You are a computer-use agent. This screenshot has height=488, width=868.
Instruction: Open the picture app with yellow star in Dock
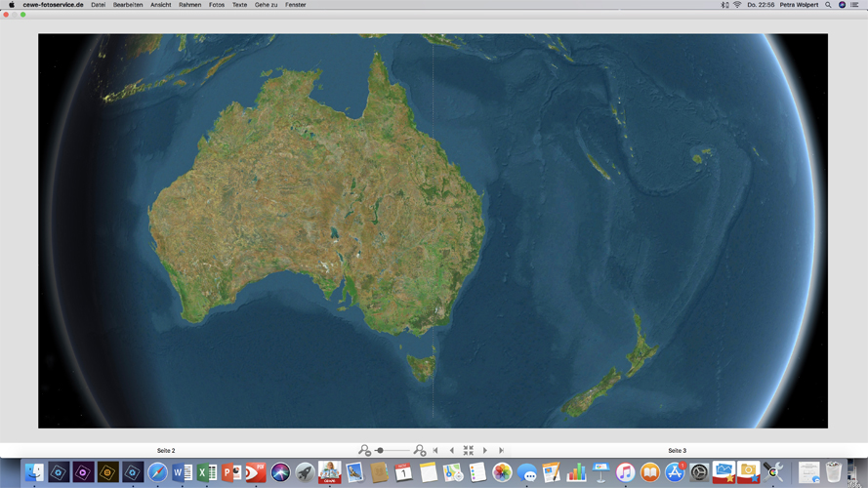click(724, 472)
